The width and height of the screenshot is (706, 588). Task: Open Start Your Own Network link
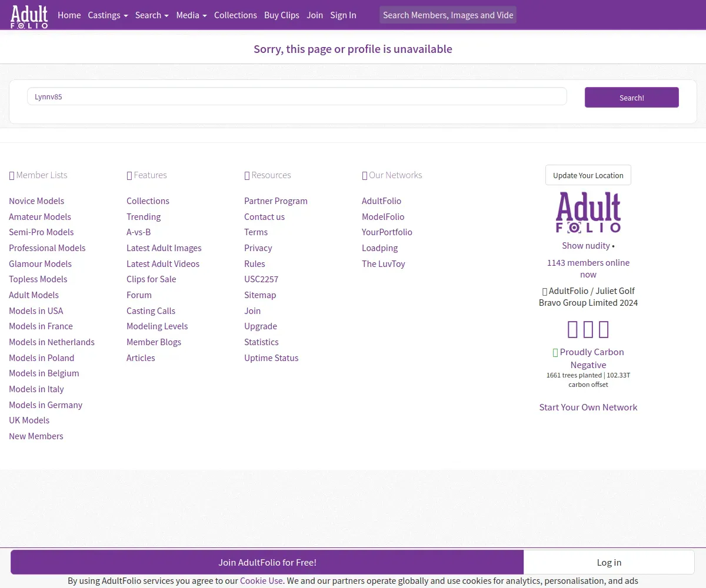pos(588,407)
